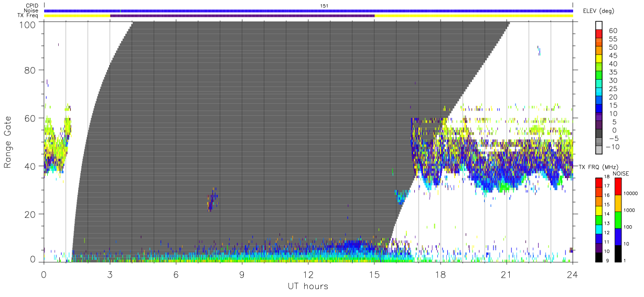Click the orange segment of NOISE colorbar

(x=618, y=203)
